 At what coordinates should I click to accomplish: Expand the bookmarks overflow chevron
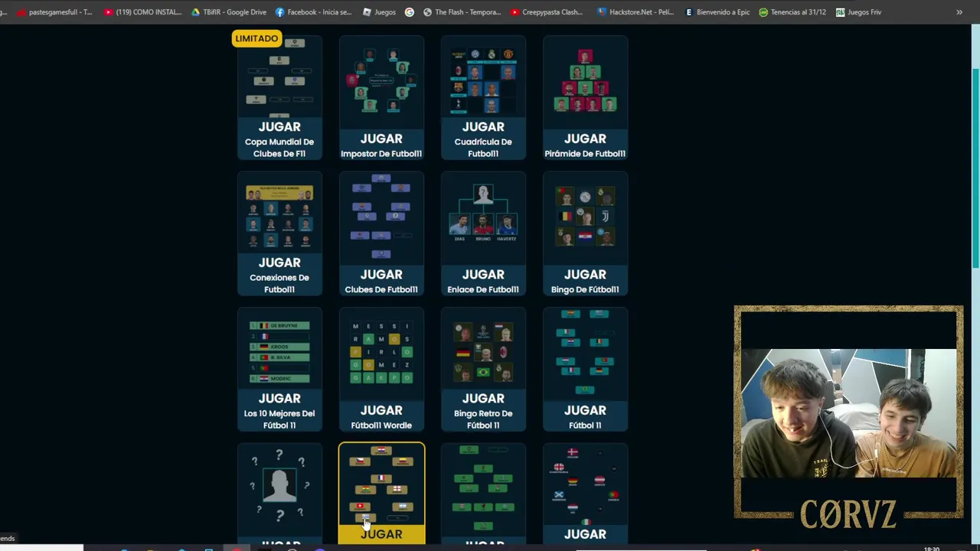coord(959,12)
